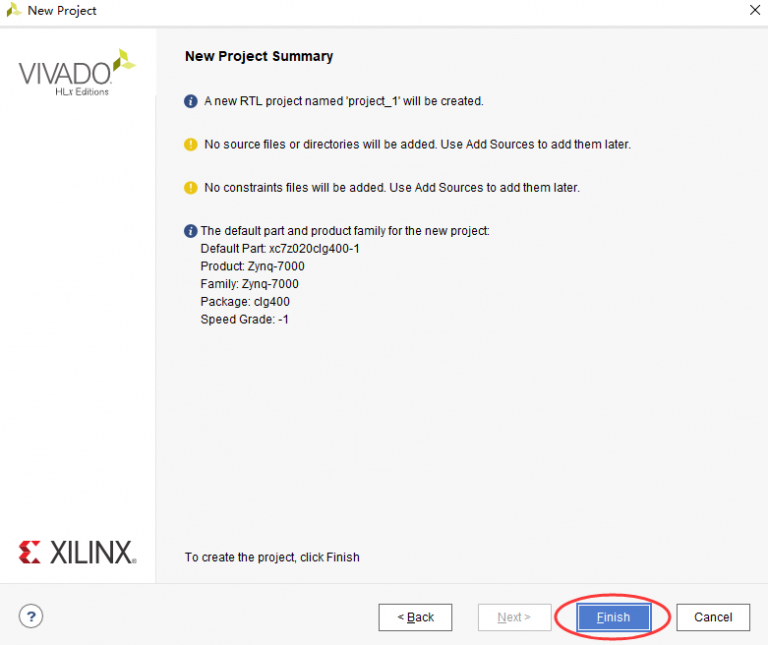Click the New Project Summary heading
Screen dimensions: 768x645
[x=259, y=56]
